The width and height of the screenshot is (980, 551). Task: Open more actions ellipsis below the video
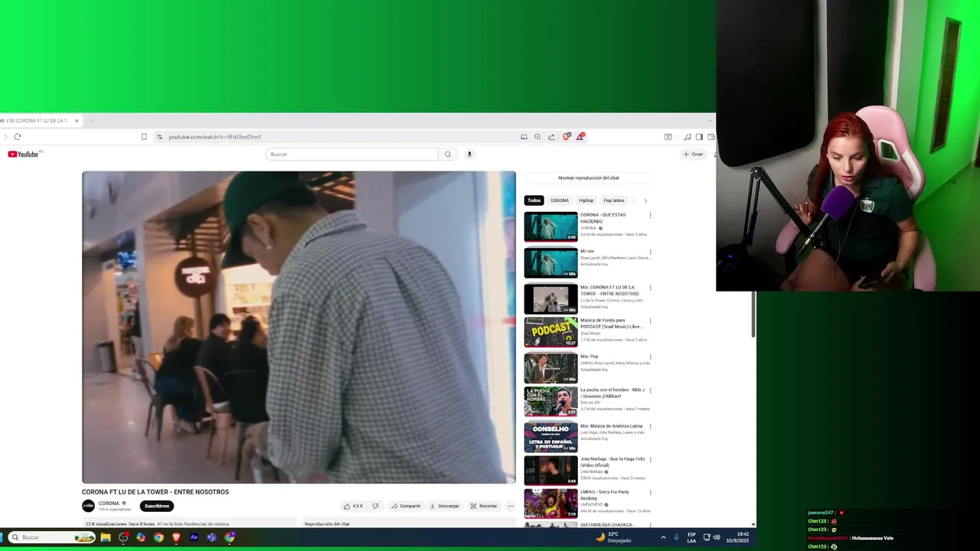pos(511,506)
